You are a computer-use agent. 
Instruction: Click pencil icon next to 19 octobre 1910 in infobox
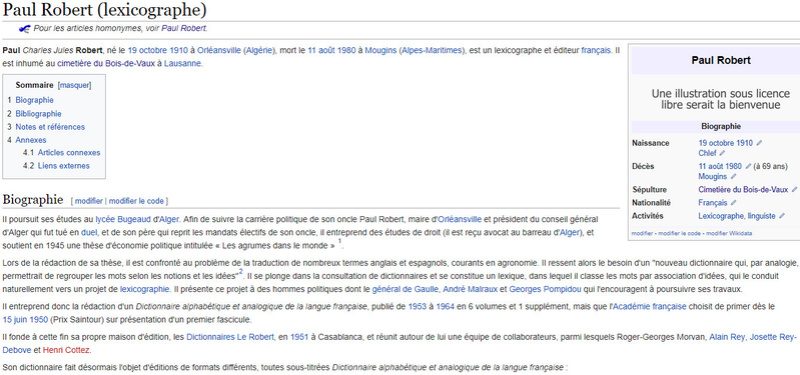coord(759,143)
